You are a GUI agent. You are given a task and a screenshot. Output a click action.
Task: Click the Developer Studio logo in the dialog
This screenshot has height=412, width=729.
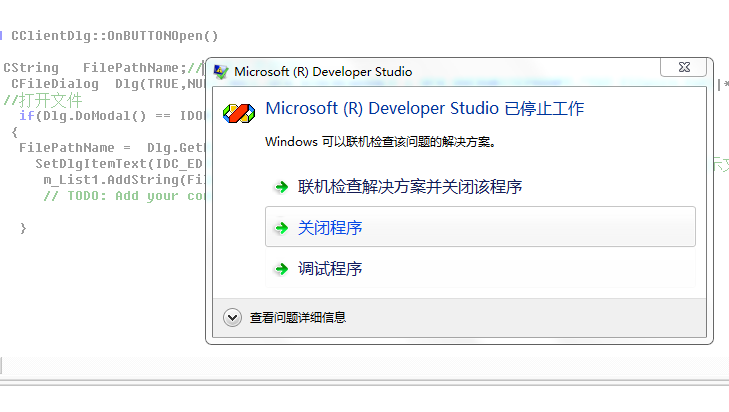[239, 113]
